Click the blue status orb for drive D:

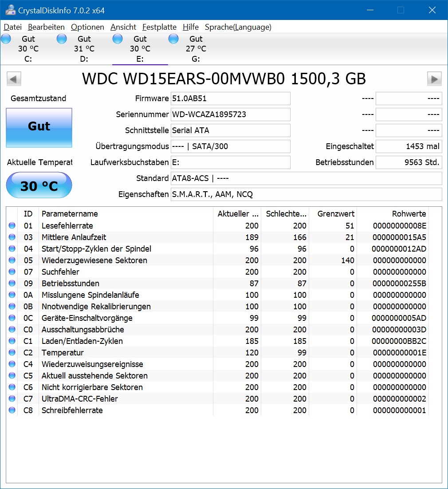pyautogui.click(x=62, y=39)
